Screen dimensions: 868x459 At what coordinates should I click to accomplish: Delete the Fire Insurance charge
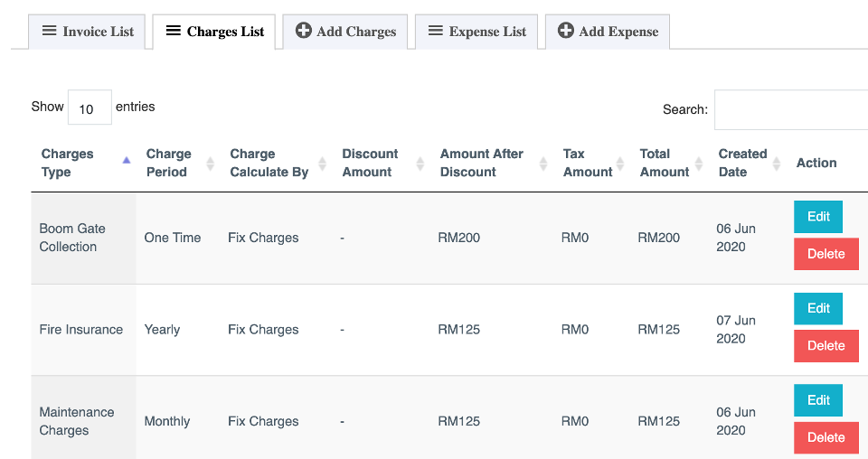(826, 346)
